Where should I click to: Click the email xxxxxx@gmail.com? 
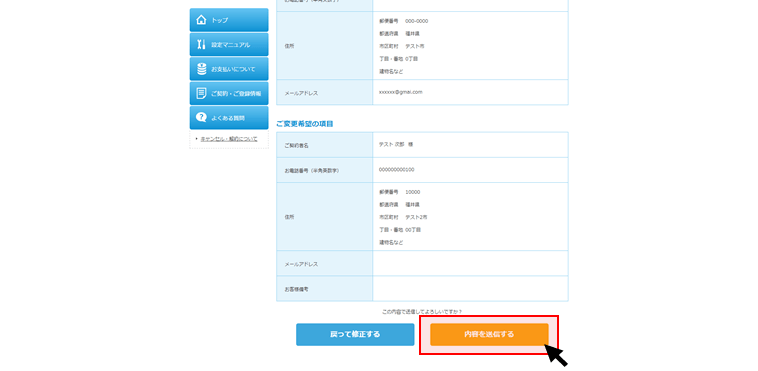pyautogui.click(x=401, y=92)
